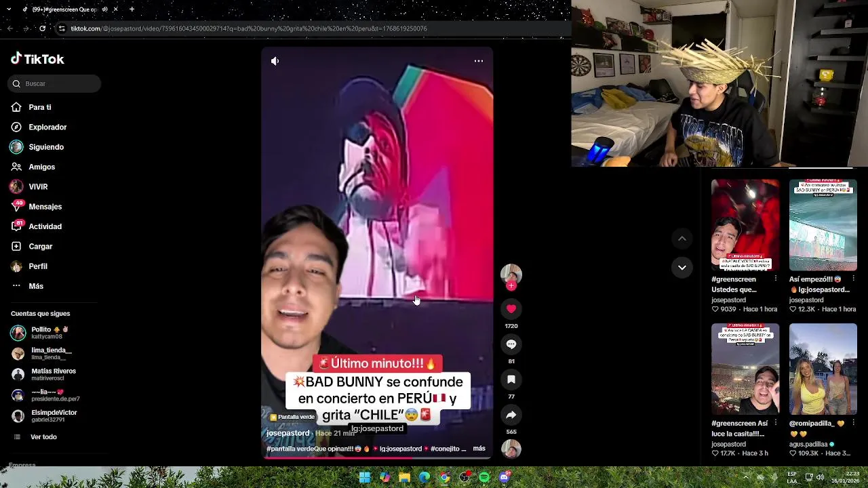Open Explorador page
868x488 pixels.
(39, 127)
